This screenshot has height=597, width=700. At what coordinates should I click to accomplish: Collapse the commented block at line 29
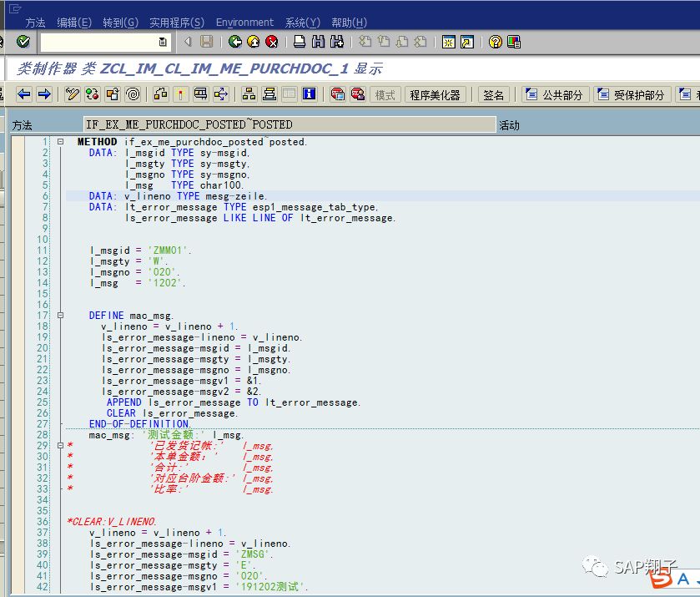[x=60, y=446]
